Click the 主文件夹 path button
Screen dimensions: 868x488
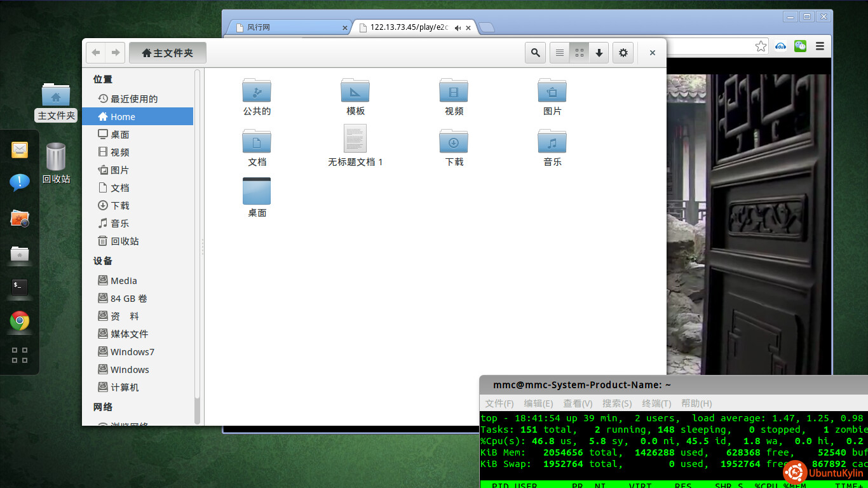click(x=168, y=53)
